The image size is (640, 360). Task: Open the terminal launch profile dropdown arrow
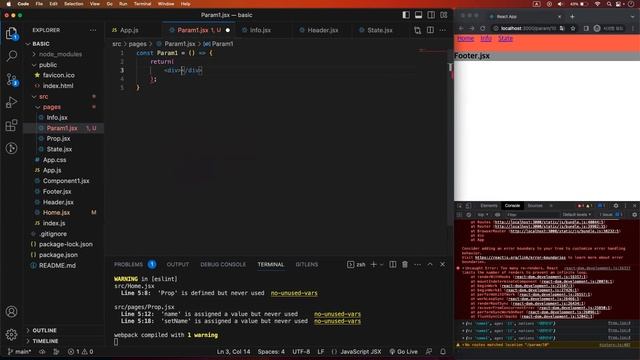pyautogui.click(x=382, y=264)
